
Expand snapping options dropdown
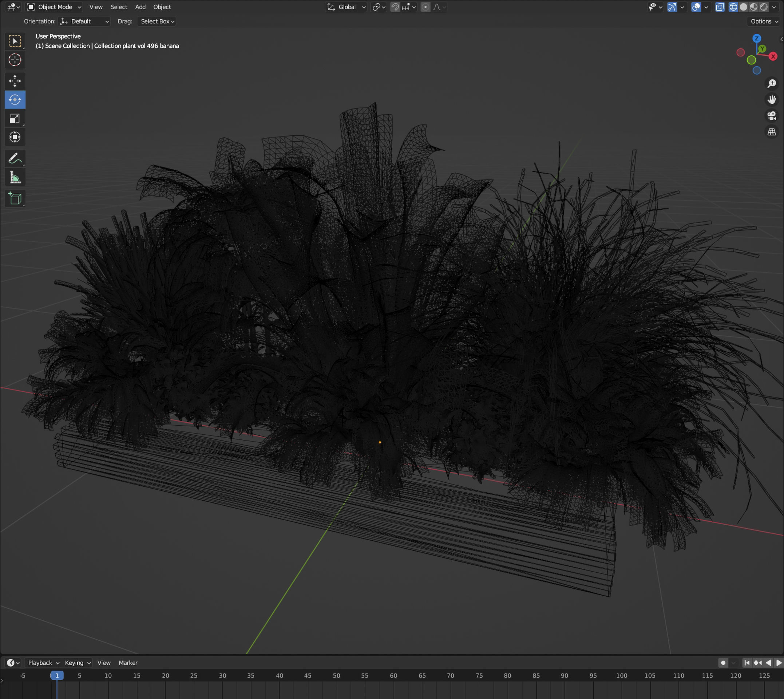(409, 7)
